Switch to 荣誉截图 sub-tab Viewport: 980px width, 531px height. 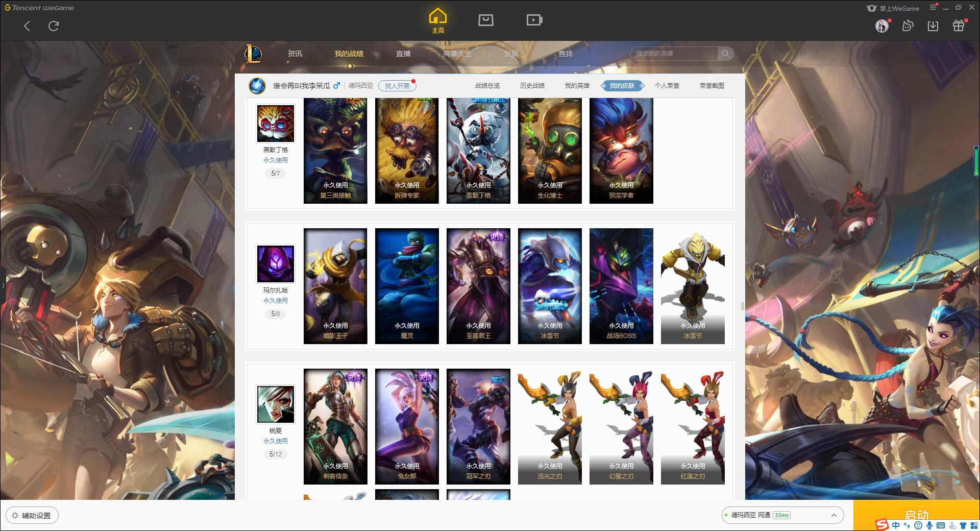pos(712,86)
